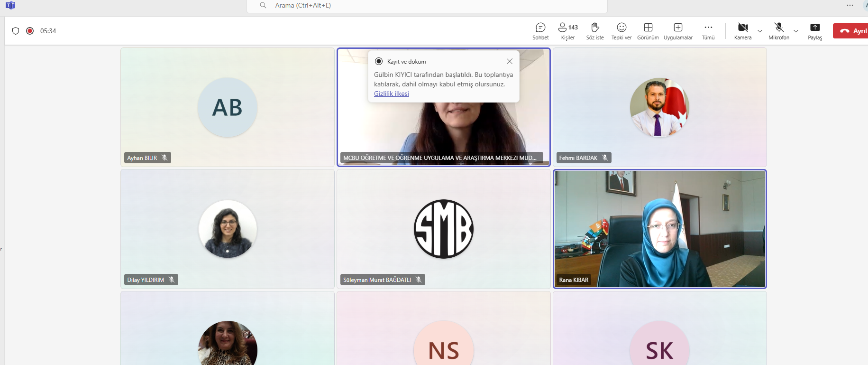868x365 pixels.
Task: Select the SK participant avatar
Action: pos(659,343)
